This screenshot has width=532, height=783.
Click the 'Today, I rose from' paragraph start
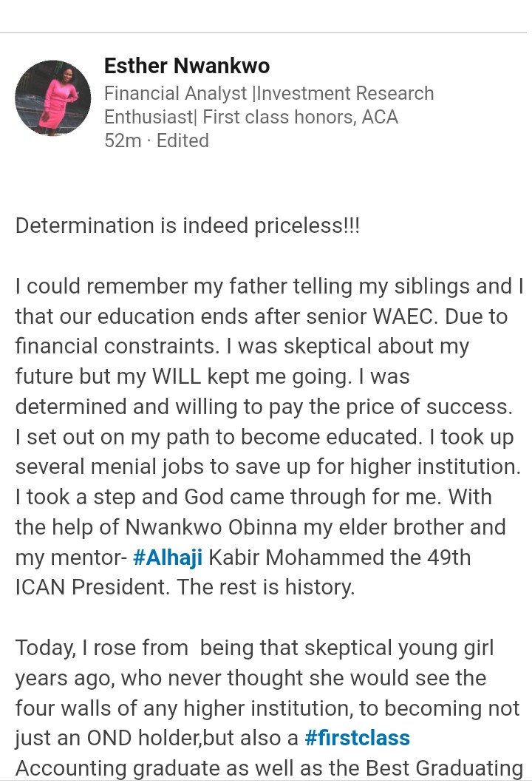click(102, 648)
